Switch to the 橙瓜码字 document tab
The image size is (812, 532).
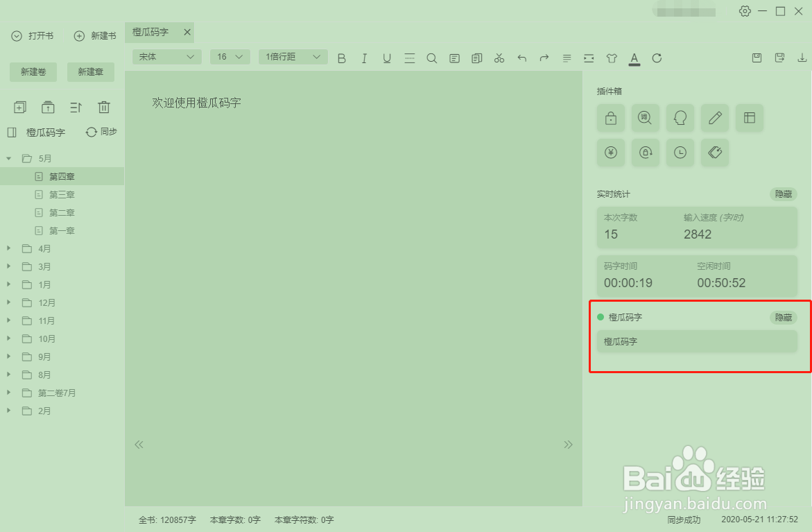[150, 32]
